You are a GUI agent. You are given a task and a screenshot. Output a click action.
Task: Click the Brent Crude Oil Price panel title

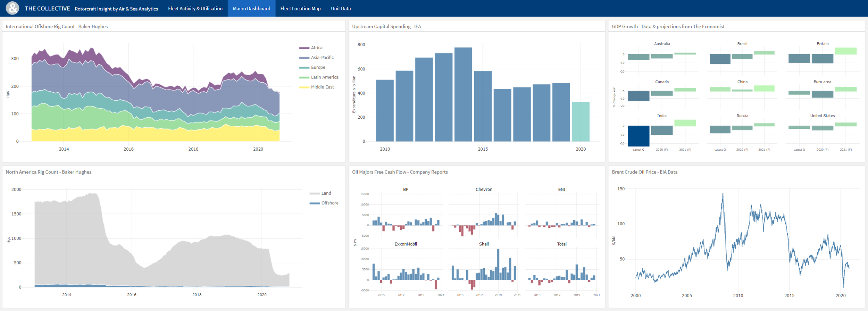pyautogui.click(x=644, y=172)
